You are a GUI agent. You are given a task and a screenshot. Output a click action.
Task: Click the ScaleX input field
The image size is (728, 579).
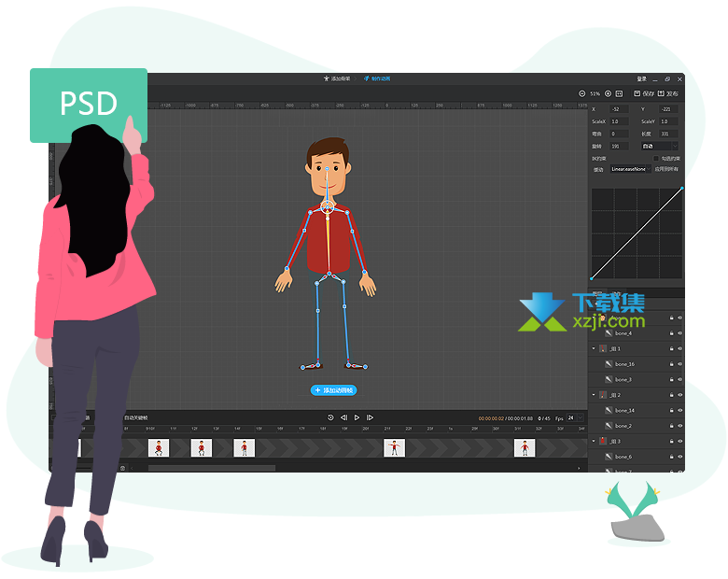tap(620, 121)
